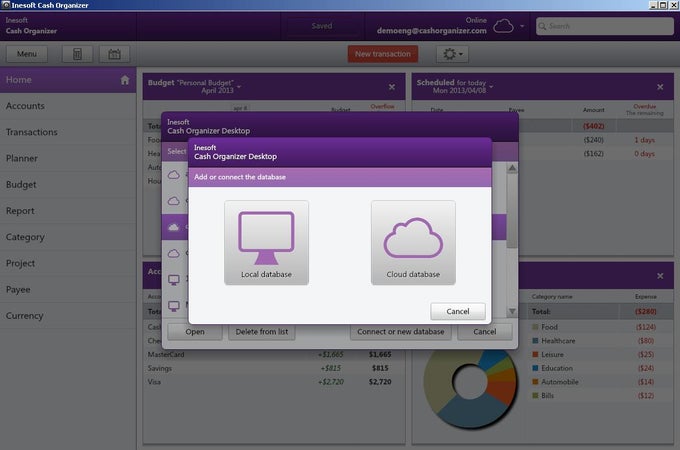Click the Saved status label

pos(321,26)
